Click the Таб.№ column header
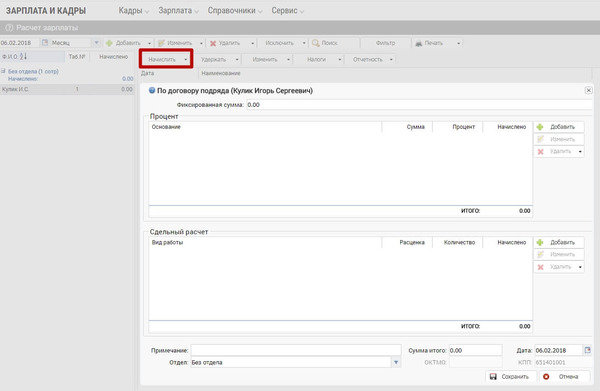The image size is (600, 391). pyautogui.click(x=77, y=57)
